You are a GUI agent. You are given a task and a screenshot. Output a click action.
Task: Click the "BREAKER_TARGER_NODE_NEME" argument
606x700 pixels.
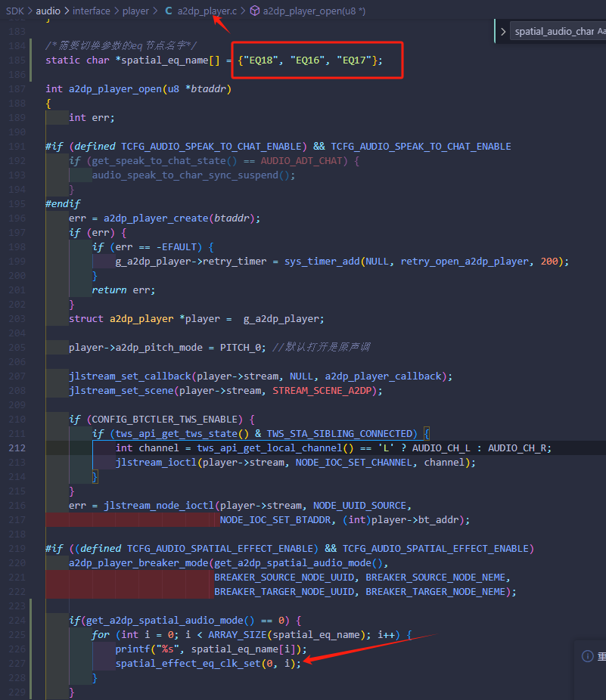click(x=435, y=591)
